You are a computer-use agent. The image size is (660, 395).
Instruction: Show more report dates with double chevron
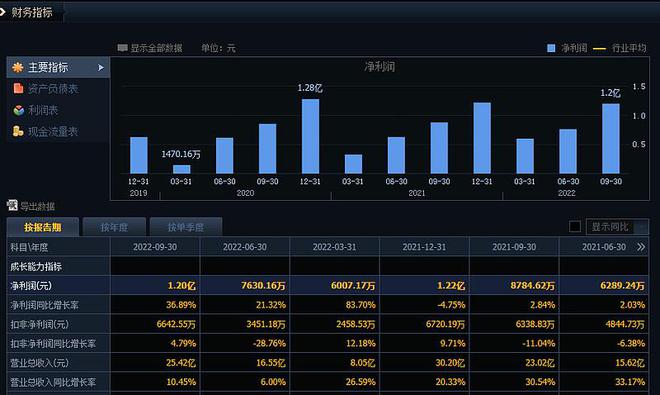tap(641, 247)
